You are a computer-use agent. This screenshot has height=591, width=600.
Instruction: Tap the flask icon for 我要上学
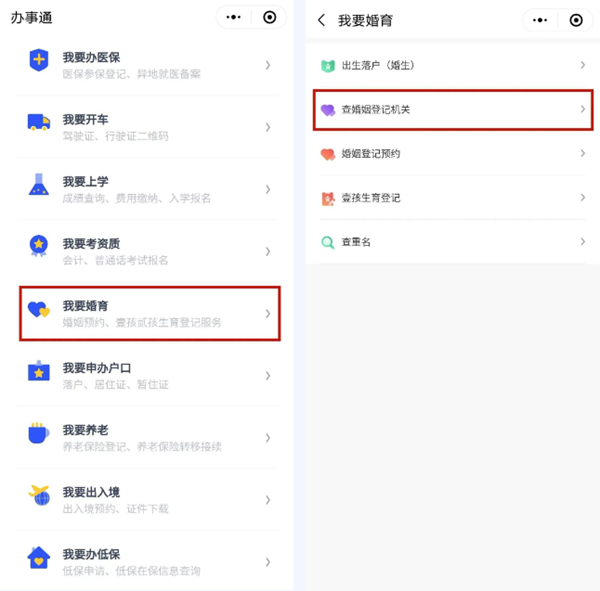[x=39, y=184]
